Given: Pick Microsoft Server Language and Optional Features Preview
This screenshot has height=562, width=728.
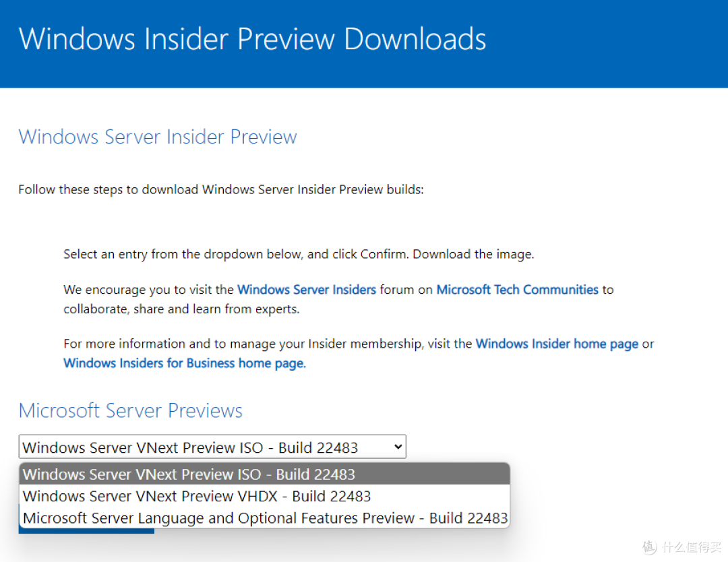Looking at the screenshot, I should pyautogui.click(x=265, y=518).
